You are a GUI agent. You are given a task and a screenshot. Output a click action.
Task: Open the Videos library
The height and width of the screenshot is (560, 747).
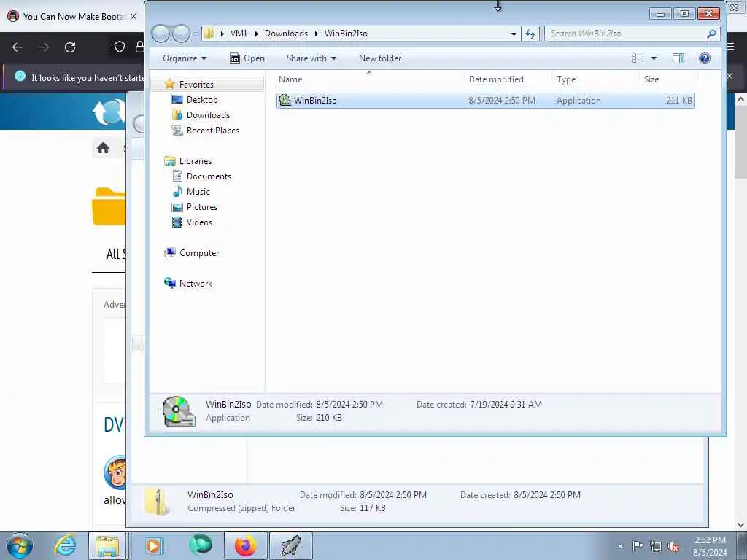(199, 222)
